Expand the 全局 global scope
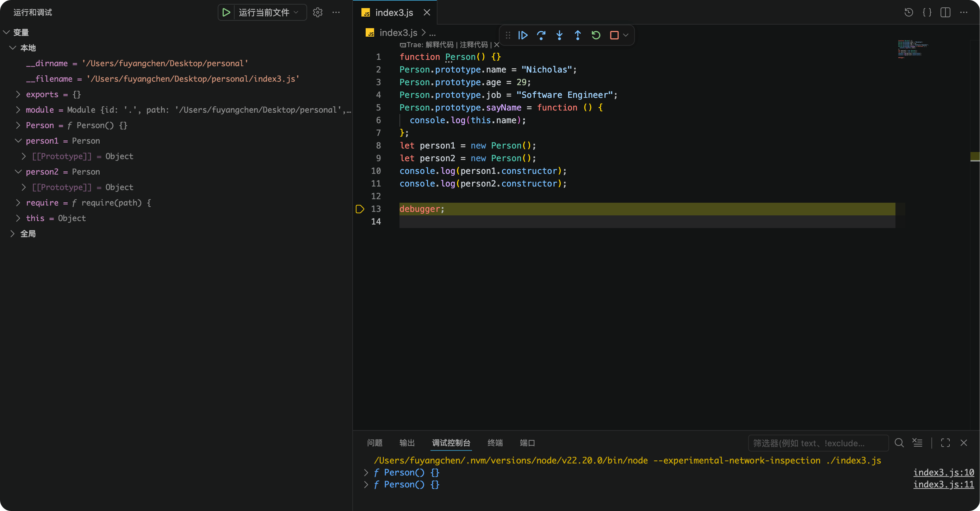Viewport: 980px width, 511px height. 12,234
